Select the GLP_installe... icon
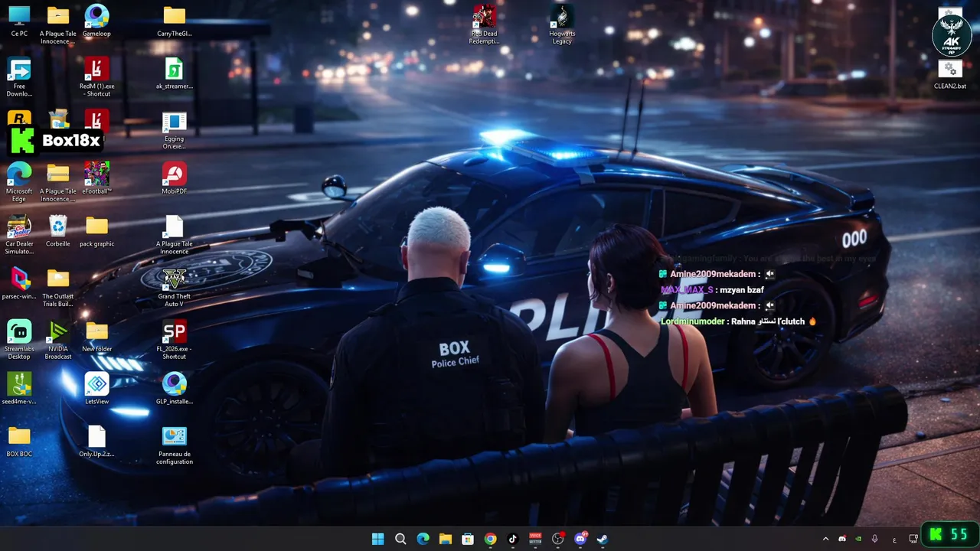This screenshot has height=551, width=980. pyautogui.click(x=174, y=389)
